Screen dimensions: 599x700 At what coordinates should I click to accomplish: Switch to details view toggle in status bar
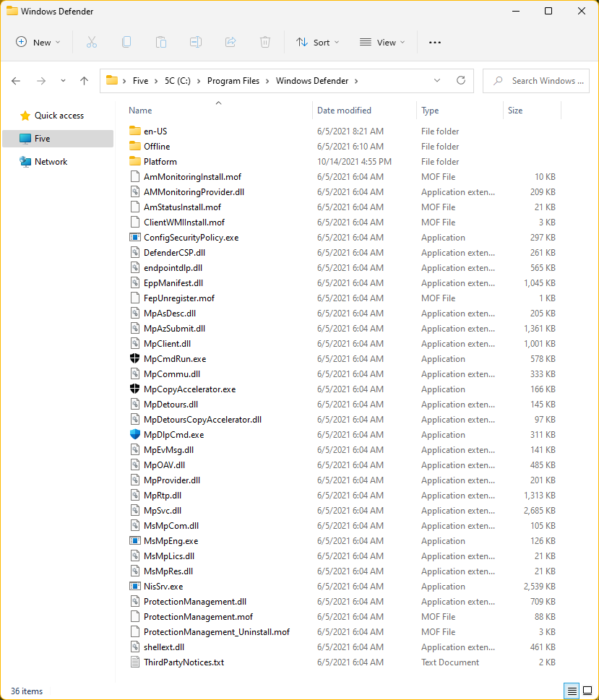571,691
